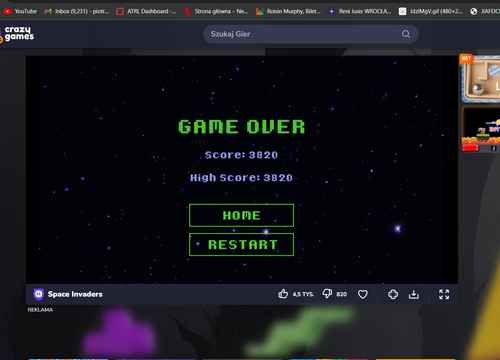The width and height of the screenshot is (500, 360).
Task: Click the search magnifier icon
Action: click(406, 34)
